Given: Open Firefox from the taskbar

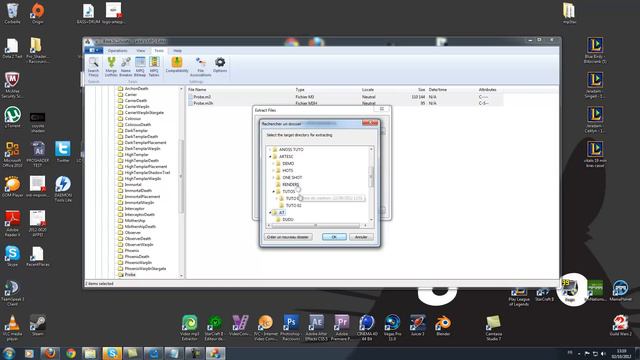Looking at the screenshot, I should [50, 353].
